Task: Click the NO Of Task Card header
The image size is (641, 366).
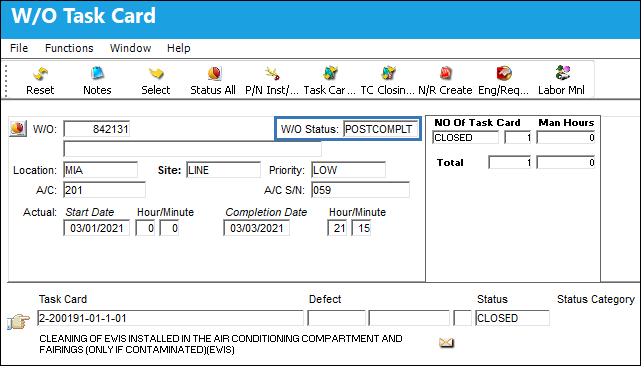Action: tap(477, 123)
